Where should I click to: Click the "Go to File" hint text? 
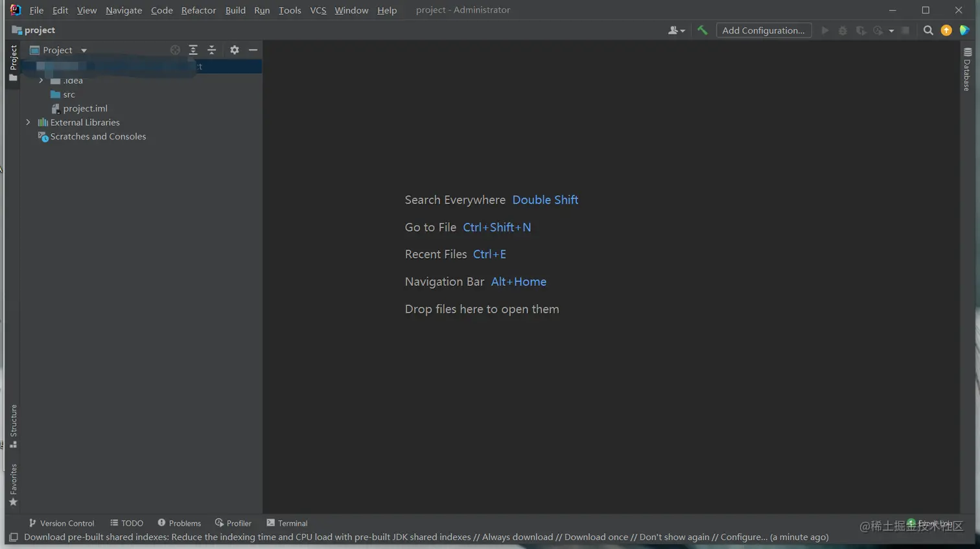pyautogui.click(x=430, y=228)
